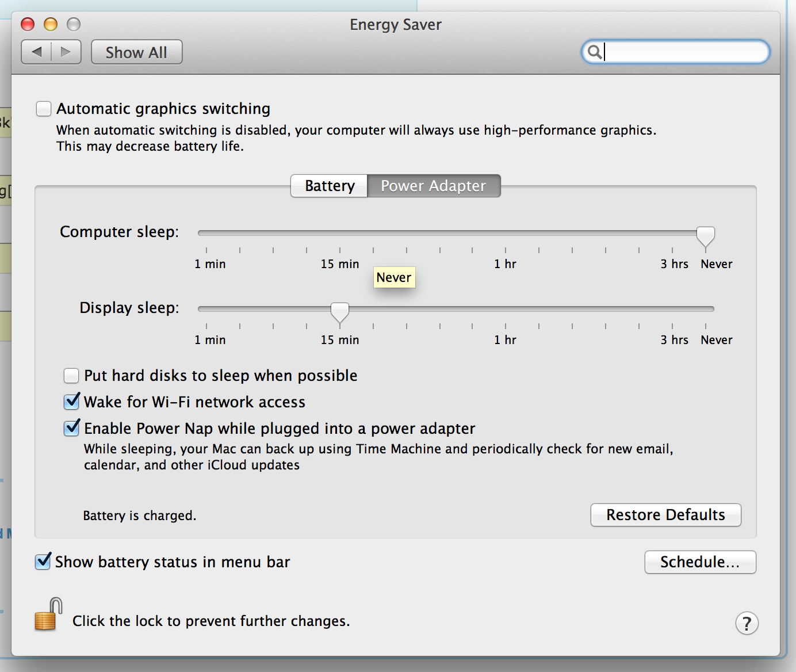Switch to the Battery tab
Image resolution: width=796 pixels, height=672 pixels.
330,186
